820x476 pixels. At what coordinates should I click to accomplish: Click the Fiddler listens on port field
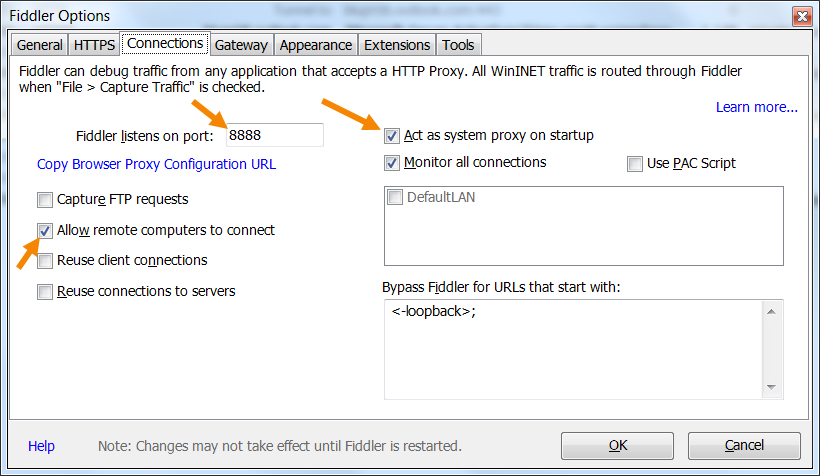(274, 136)
